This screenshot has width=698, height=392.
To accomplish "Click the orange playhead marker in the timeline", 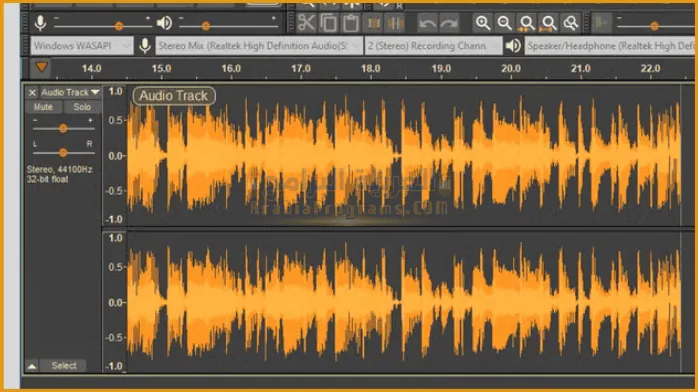I will [x=42, y=67].
